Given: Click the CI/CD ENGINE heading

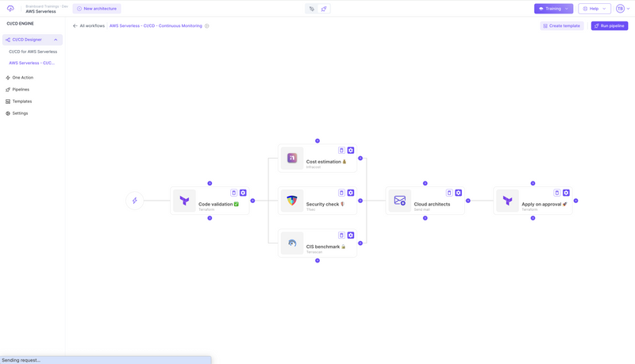Looking at the screenshot, I should pyautogui.click(x=21, y=24).
